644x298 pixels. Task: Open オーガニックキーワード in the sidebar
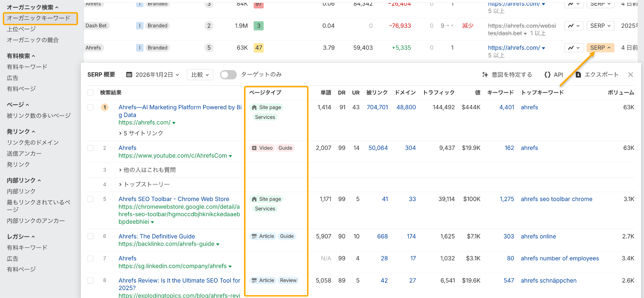(39, 18)
